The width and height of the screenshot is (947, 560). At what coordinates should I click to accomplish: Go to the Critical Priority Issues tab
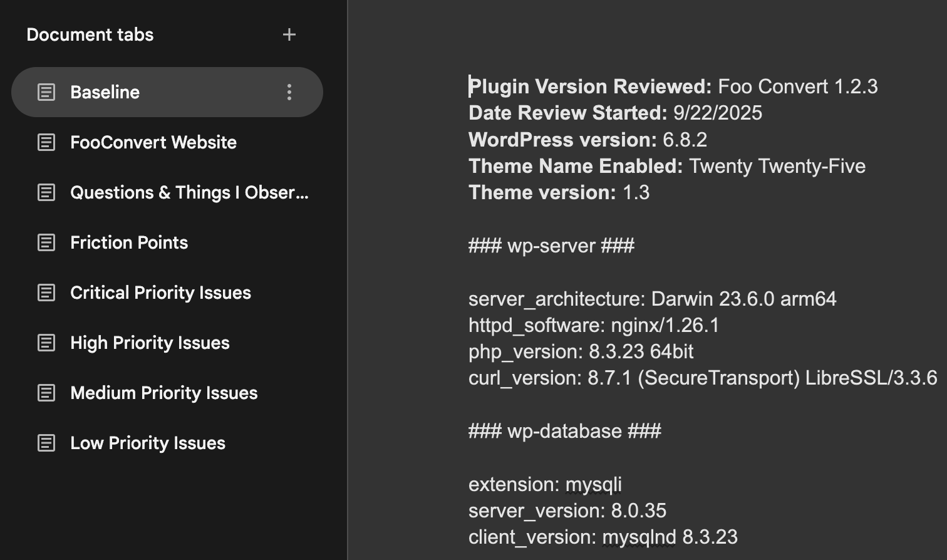click(x=160, y=293)
